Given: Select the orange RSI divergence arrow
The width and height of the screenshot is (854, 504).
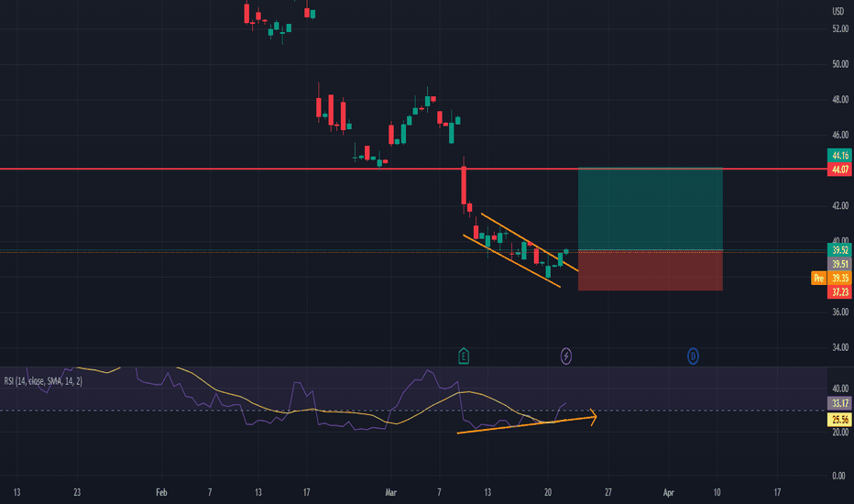Looking at the screenshot, I should 527,425.
